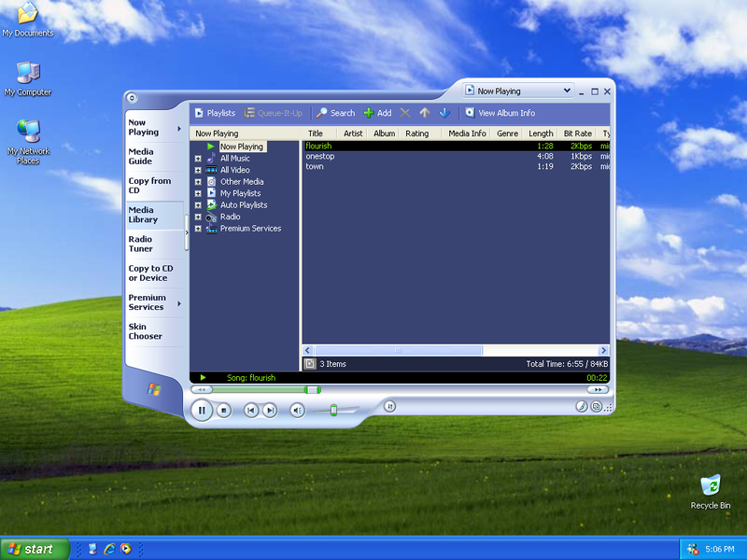Click the All Video film icon
The height and width of the screenshot is (560, 747).
pyautogui.click(x=211, y=170)
